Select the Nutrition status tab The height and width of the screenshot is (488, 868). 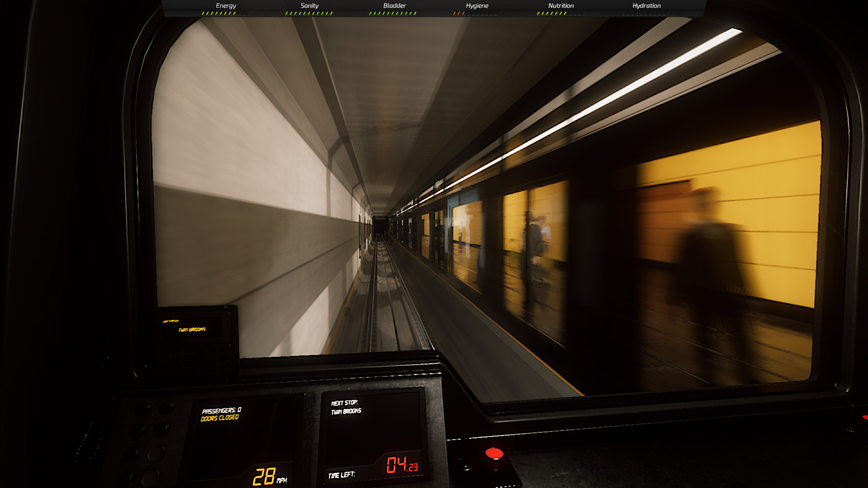point(561,5)
